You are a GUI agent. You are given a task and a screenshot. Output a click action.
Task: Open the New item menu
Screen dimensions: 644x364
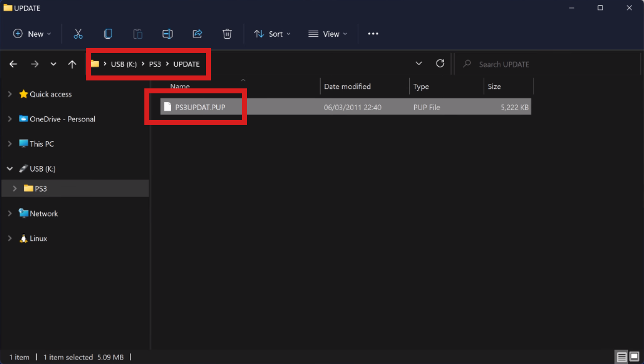pos(32,34)
